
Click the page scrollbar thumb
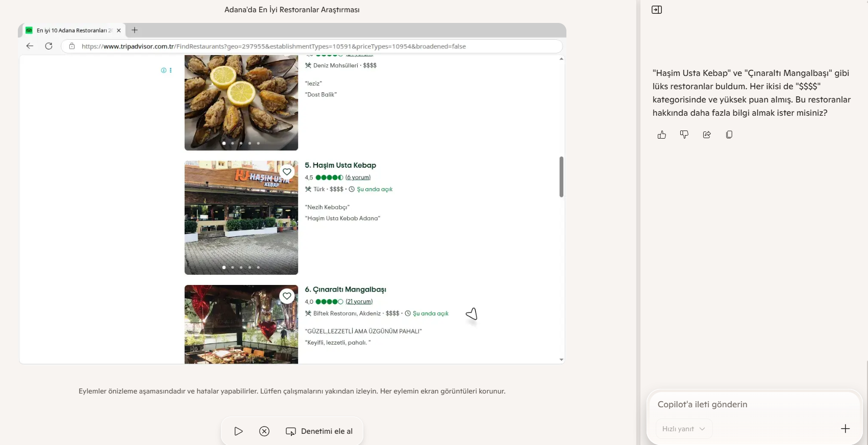click(561, 176)
